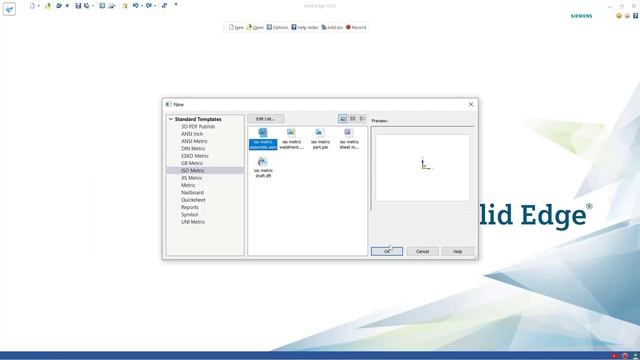Click the smiley feedback icon
The image size is (640, 360).
(619, 16)
